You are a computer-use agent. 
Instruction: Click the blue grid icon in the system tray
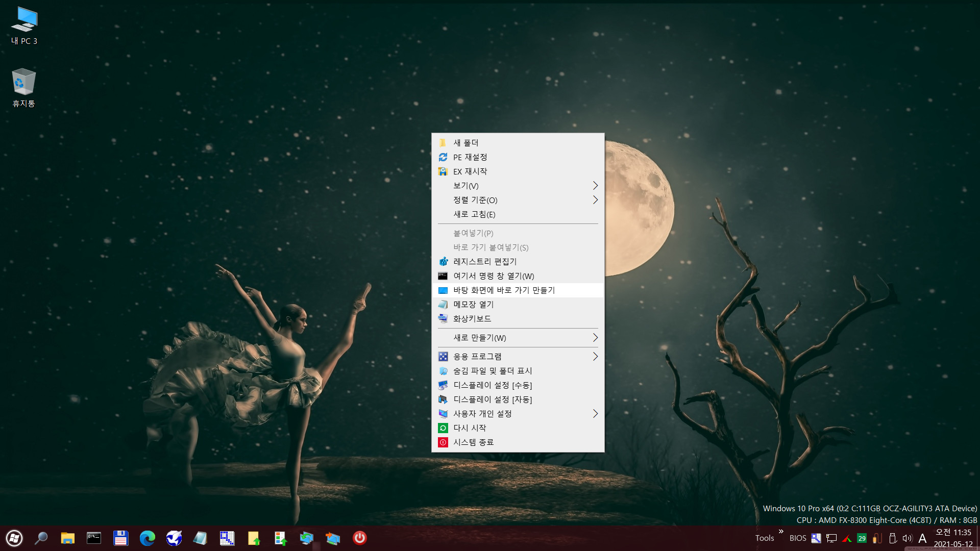[x=816, y=538]
